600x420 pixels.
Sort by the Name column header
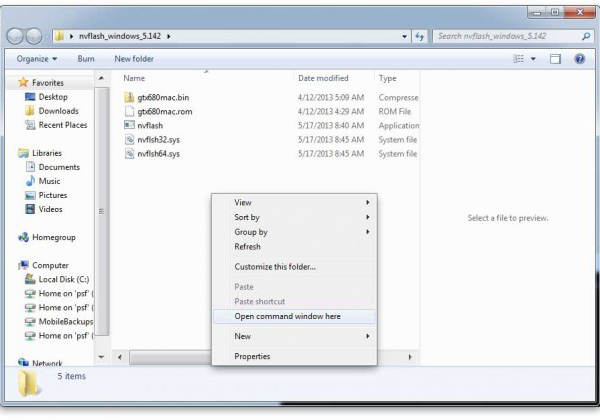click(134, 78)
